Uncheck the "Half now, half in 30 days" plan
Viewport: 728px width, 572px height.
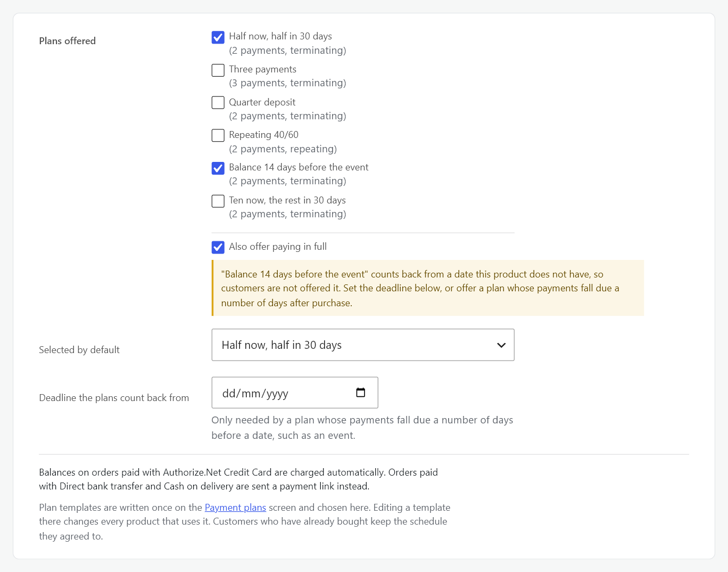point(218,37)
